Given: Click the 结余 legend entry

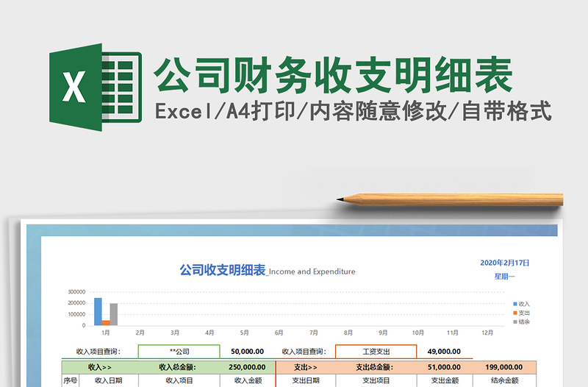Looking at the screenshot, I should pyautogui.click(x=521, y=322).
